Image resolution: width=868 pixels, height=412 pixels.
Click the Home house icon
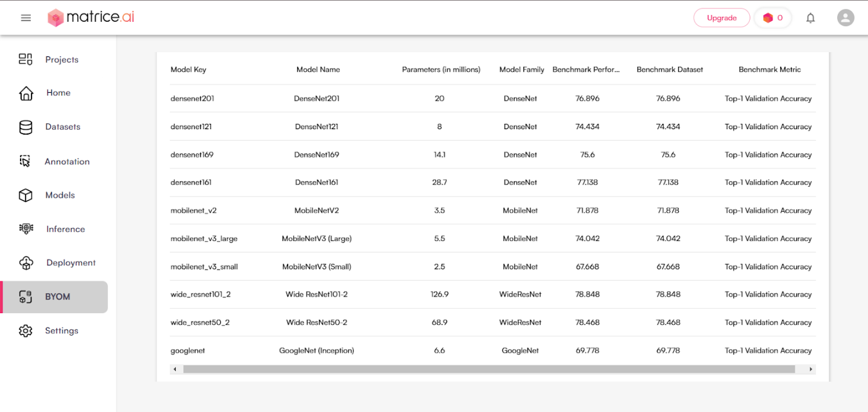(26, 93)
